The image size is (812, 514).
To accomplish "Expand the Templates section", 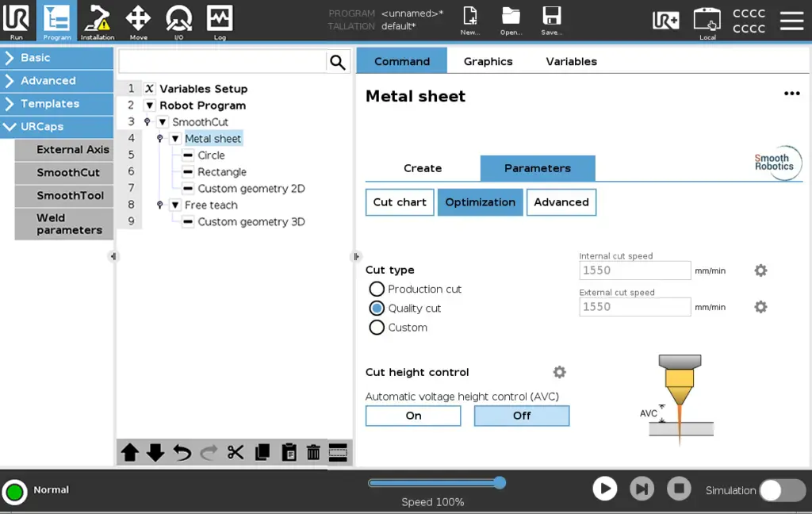I will (x=56, y=104).
